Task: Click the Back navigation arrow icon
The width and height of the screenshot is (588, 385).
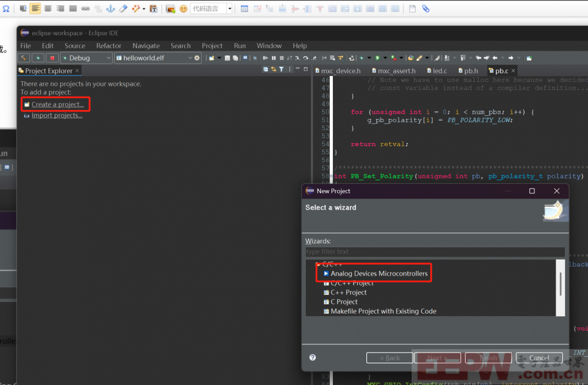Action: (495, 58)
